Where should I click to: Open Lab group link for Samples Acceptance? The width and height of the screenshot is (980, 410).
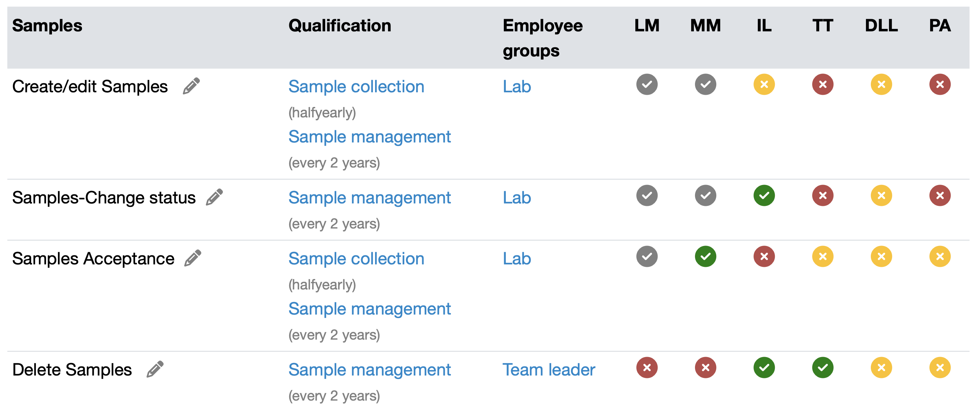517,259
